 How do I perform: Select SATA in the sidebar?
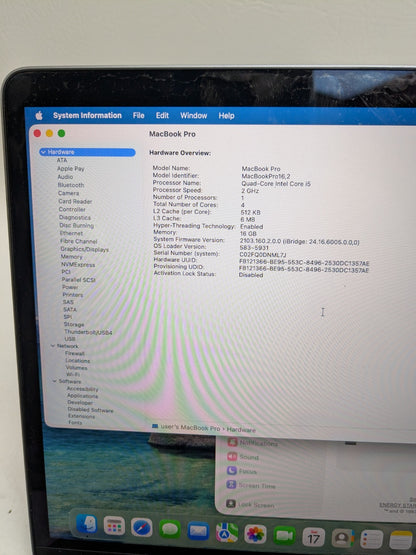70,309
